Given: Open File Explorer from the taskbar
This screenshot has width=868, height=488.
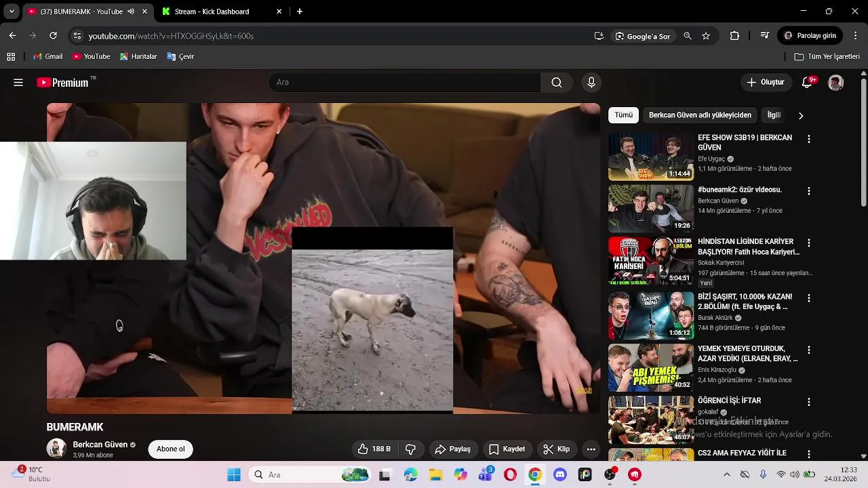Looking at the screenshot, I should (x=435, y=475).
